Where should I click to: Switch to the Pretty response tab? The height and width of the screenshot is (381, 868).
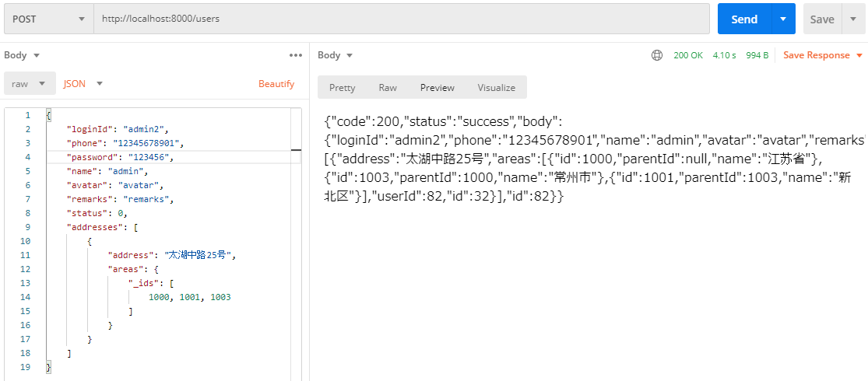[342, 88]
